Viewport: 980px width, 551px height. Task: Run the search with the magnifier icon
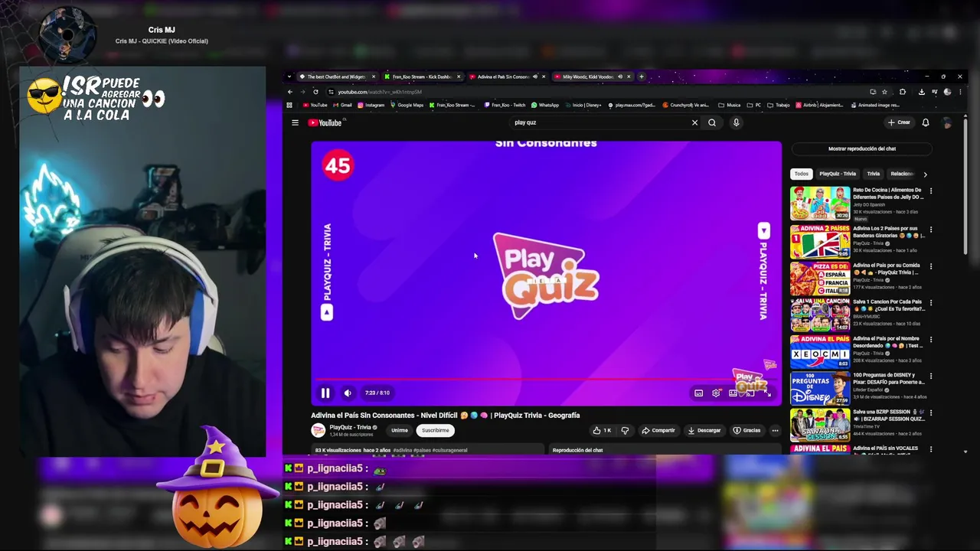(x=712, y=122)
